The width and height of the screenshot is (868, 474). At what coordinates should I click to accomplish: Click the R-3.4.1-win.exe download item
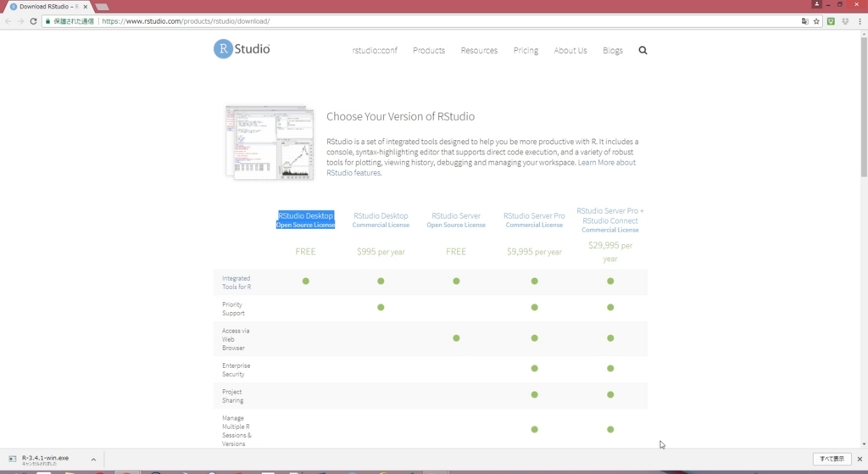(46, 459)
